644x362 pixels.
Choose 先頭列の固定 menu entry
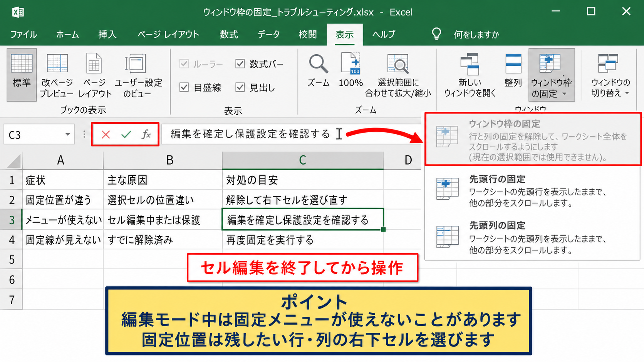click(x=533, y=237)
